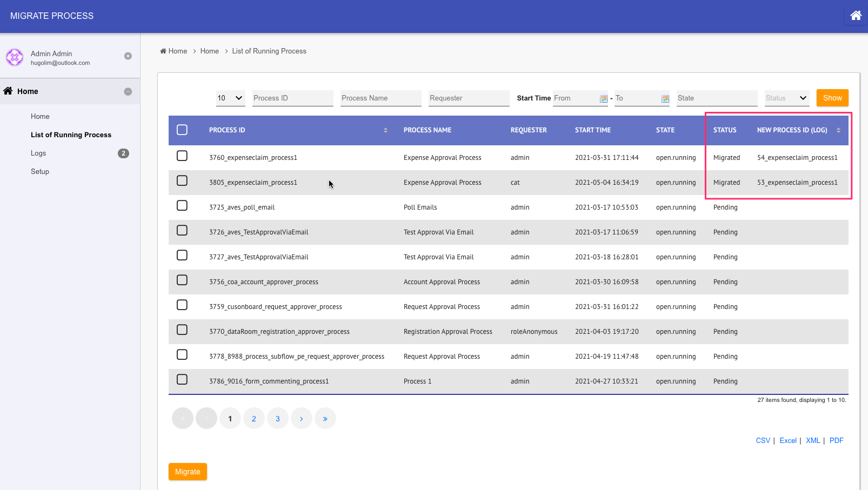Sort by Process ID column arrows

coord(385,130)
